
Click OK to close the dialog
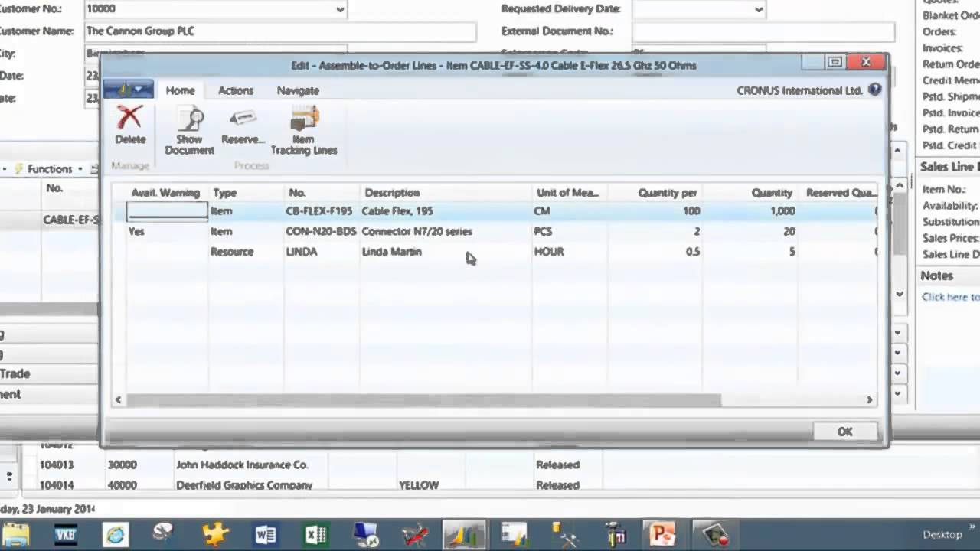844,432
